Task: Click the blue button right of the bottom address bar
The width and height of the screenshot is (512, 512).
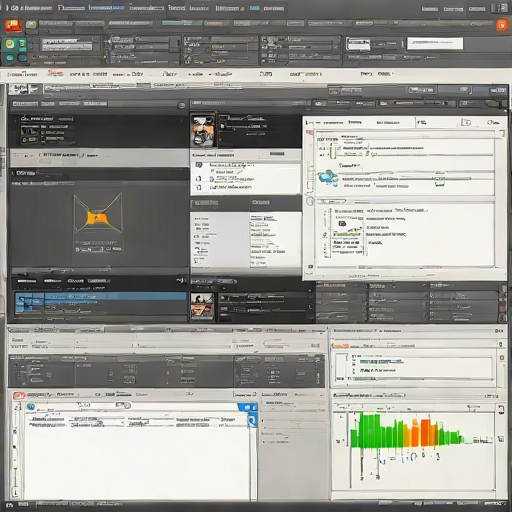Action: [247, 407]
